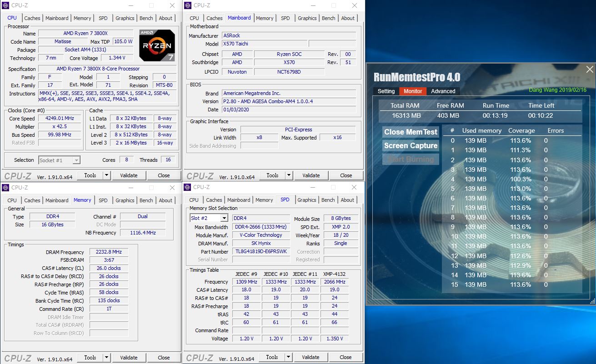Click the BIOS date "01/03/2020"

(x=289, y=110)
